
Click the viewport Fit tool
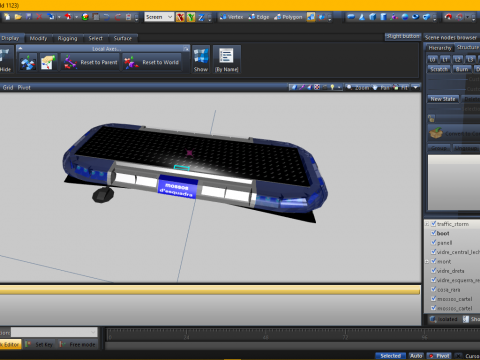coord(400,87)
